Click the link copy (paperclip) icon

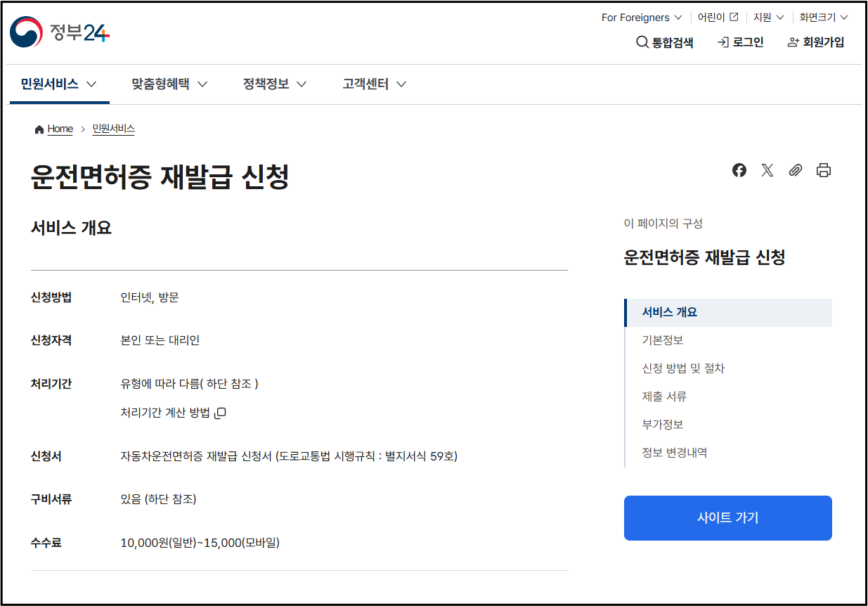[x=795, y=170]
